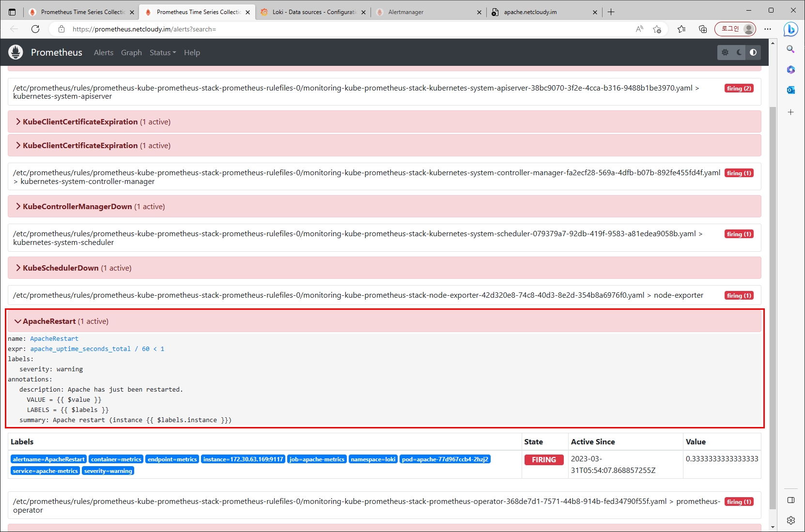Select the browser-preferred theme gear toggle
The image size is (805, 532).
click(x=725, y=52)
